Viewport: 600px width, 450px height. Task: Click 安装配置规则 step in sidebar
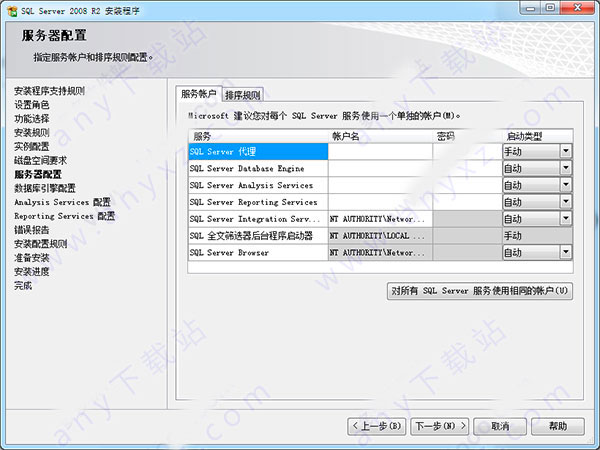point(41,244)
